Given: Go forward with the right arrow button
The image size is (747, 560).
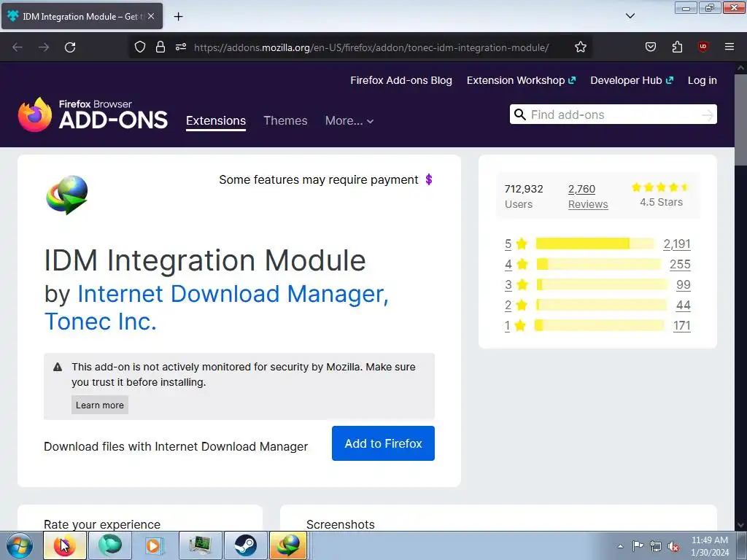Looking at the screenshot, I should click(44, 47).
